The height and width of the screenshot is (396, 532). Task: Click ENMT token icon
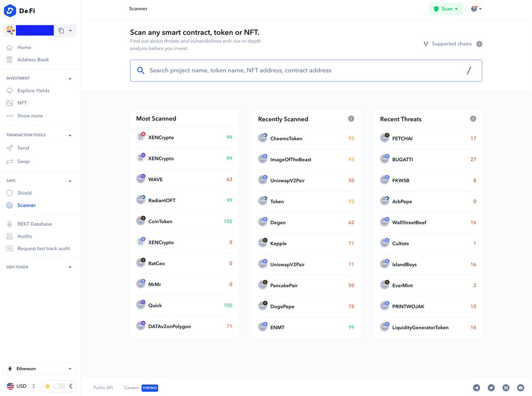[x=263, y=327]
